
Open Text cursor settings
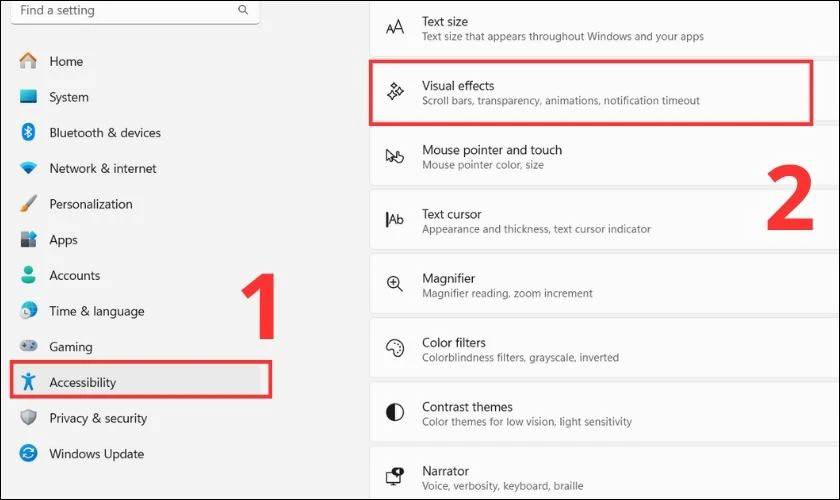604,221
